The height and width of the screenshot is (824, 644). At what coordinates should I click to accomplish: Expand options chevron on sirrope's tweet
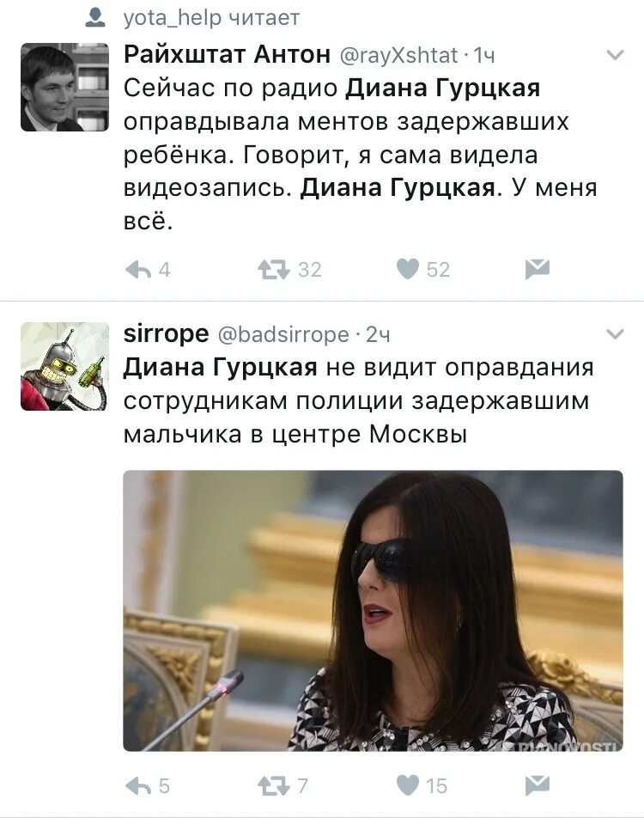coord(615,334)
